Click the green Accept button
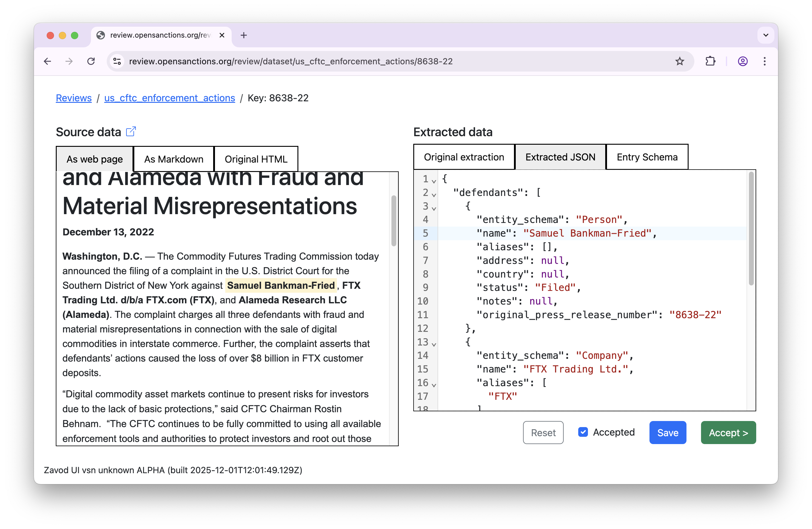The image size is (812, 529). [x=728, y=433]
